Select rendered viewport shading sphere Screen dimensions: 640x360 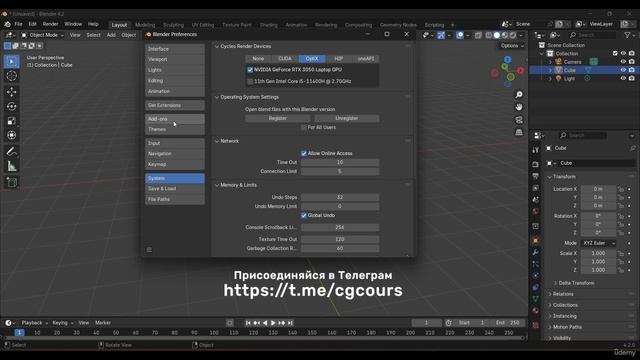tap(513, 36)
